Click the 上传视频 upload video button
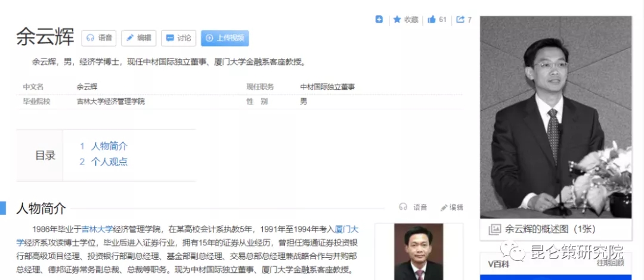Viewport: 644px width, 280px height. (224, 38)
